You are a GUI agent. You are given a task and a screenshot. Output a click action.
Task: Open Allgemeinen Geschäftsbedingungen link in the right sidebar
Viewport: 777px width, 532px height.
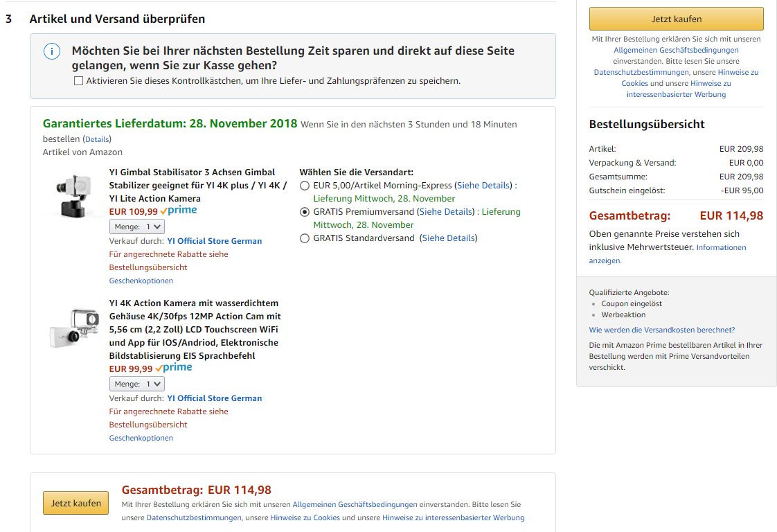pyautogui.click(x=676, y=50)
